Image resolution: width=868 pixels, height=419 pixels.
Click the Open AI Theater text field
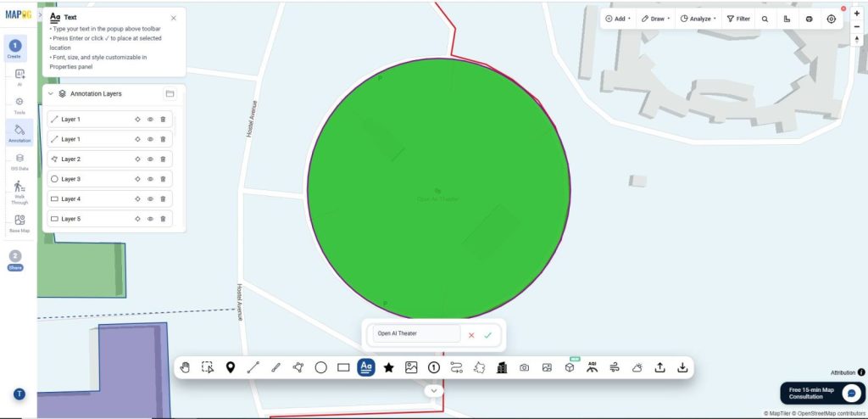[x=416, y=333]
